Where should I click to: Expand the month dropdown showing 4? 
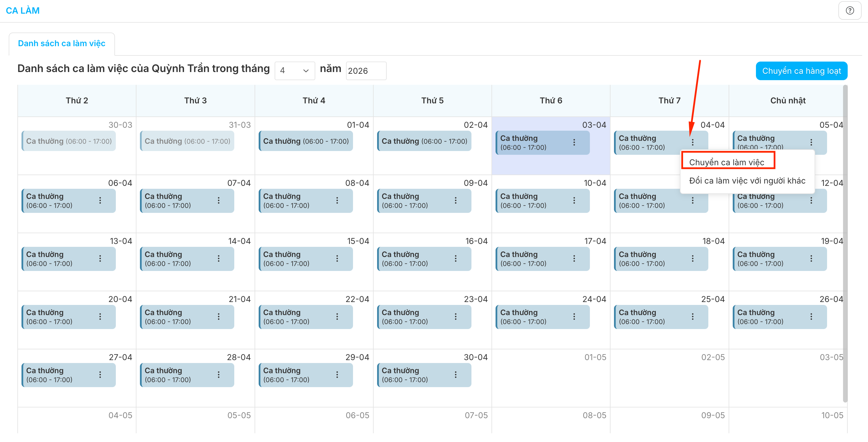(x=294, y=71)
